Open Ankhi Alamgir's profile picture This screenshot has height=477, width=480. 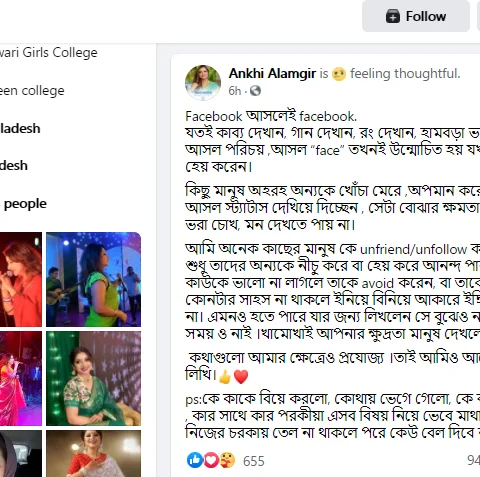[x=203, y=82]
